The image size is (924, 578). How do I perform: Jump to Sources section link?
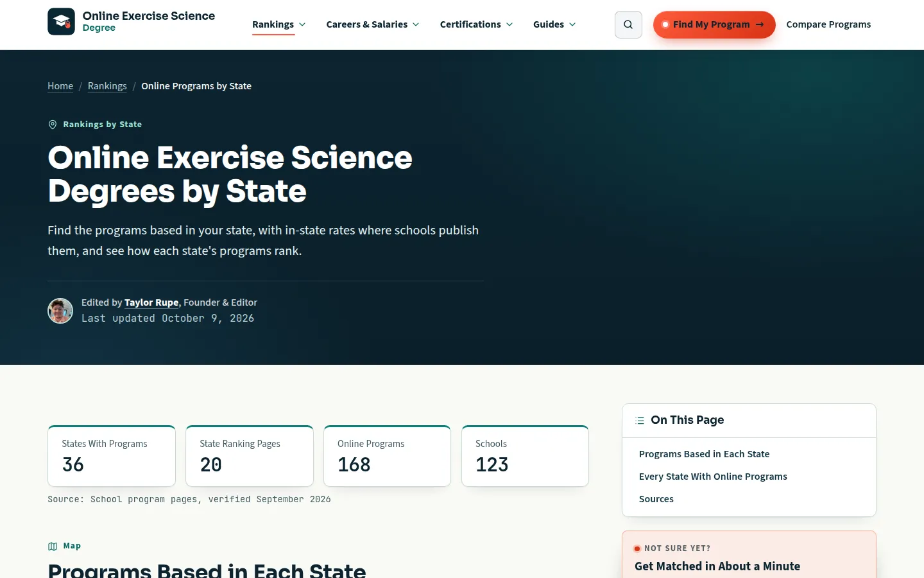(x=656, y=499)
